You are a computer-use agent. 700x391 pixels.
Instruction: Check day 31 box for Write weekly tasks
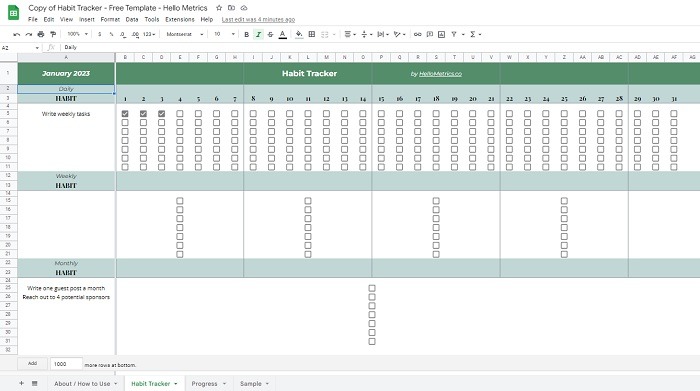[674, 114]
